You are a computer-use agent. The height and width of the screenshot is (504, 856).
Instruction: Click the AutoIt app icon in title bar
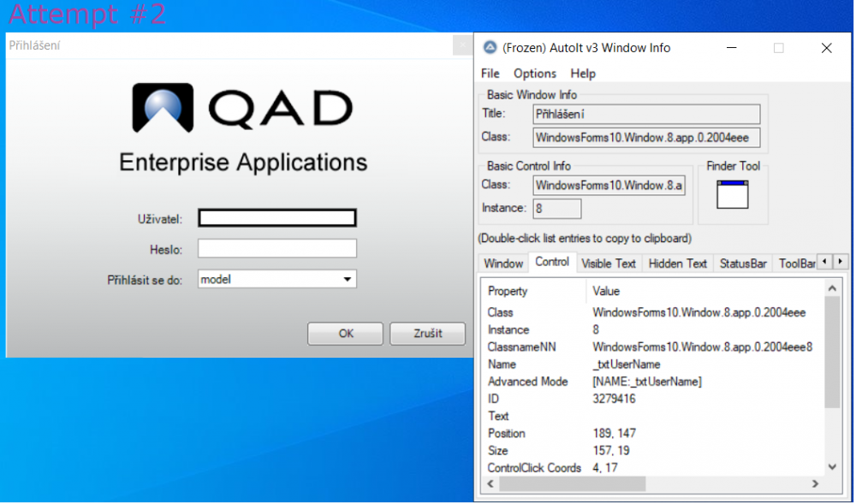490,47
